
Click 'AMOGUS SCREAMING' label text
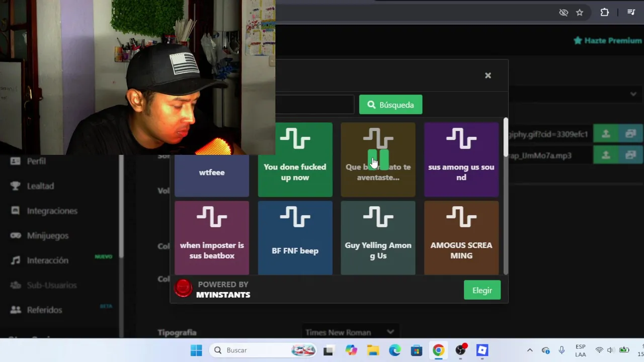461,250
